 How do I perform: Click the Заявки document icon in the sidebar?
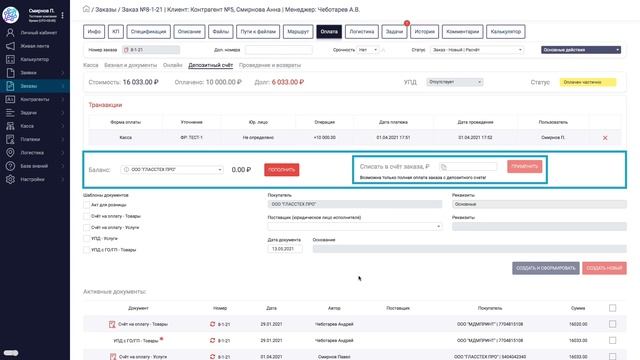[x=10, y=73]
